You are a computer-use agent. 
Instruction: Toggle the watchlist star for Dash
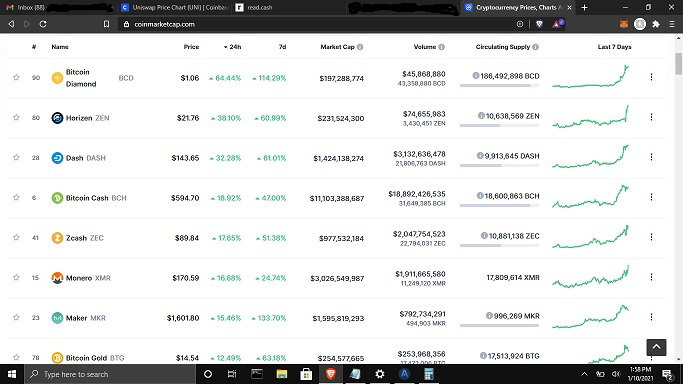[16, 158]
